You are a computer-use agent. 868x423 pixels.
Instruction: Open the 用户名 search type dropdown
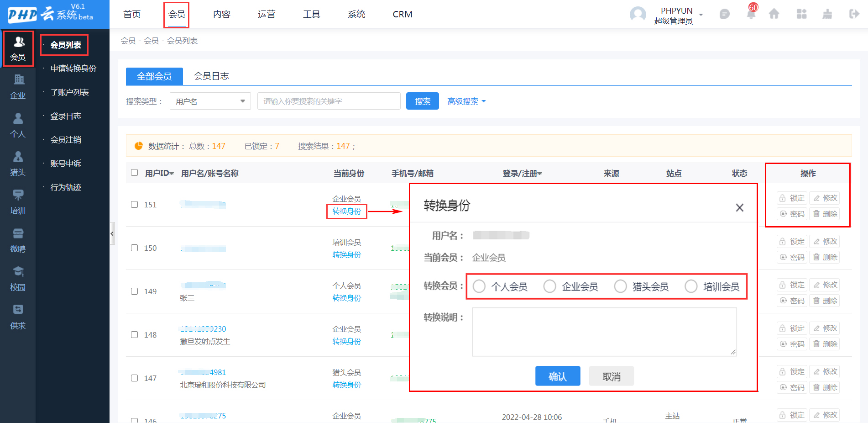point(210,101)
